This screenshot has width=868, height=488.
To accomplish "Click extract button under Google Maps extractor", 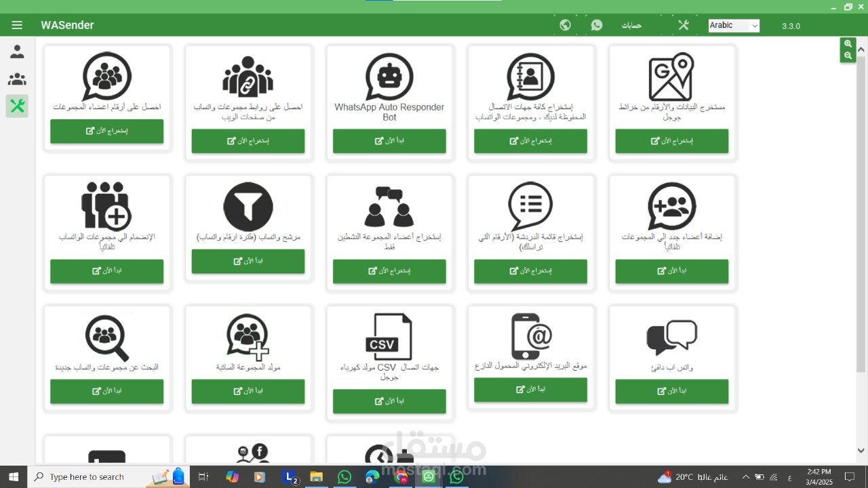I will [671, 141].
